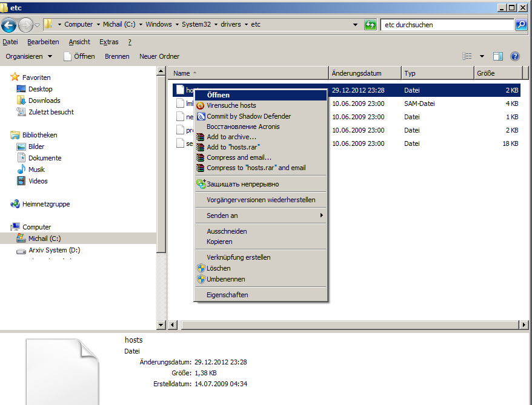
Task: Click the Brennen toolbar button
Action: [117, 56]
